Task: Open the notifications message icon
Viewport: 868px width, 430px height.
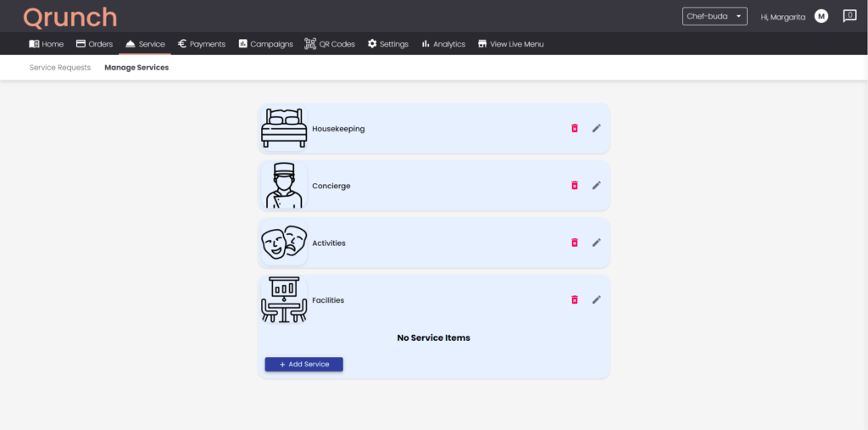Action: tap(849, 16)
